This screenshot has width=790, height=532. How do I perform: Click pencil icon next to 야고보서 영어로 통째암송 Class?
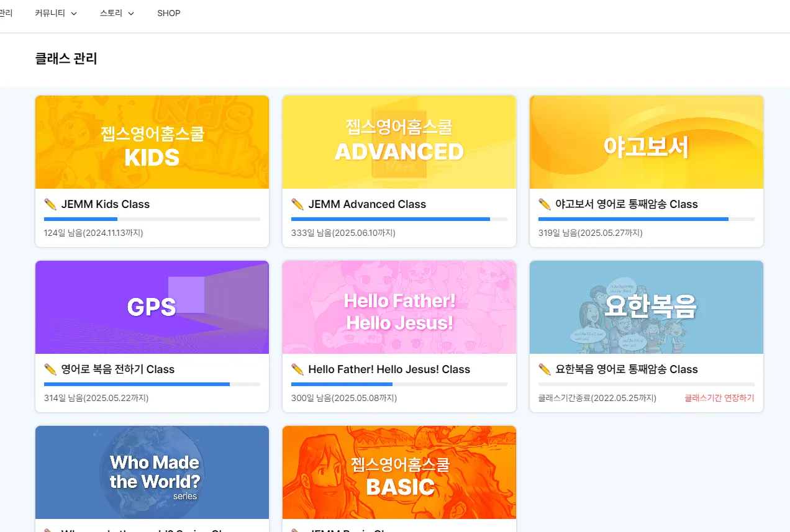(545, 204)
